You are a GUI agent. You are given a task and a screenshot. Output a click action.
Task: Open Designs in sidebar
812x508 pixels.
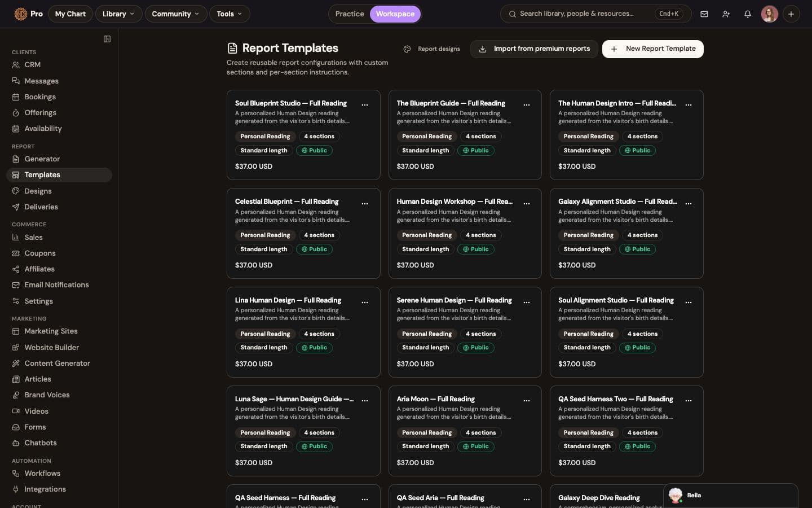pos(59,191)
